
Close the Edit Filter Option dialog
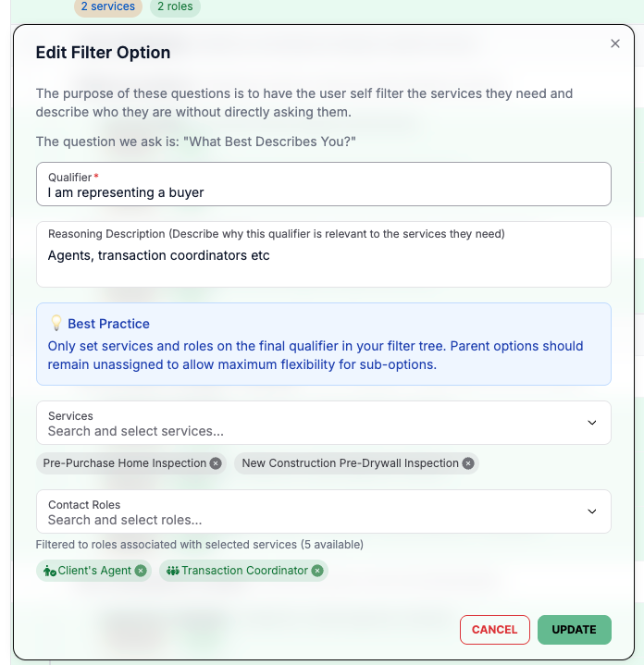coord(614,43)
